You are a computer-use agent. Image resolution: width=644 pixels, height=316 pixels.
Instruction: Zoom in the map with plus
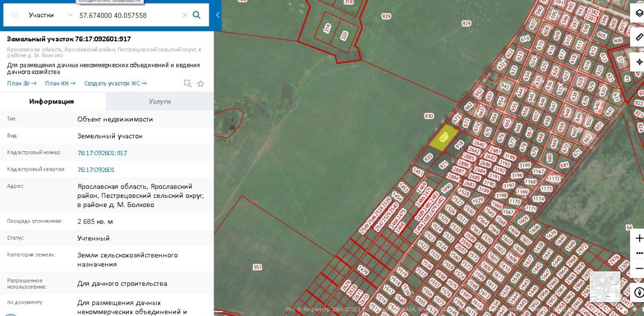pyautogui.click(x=639, y=238)
